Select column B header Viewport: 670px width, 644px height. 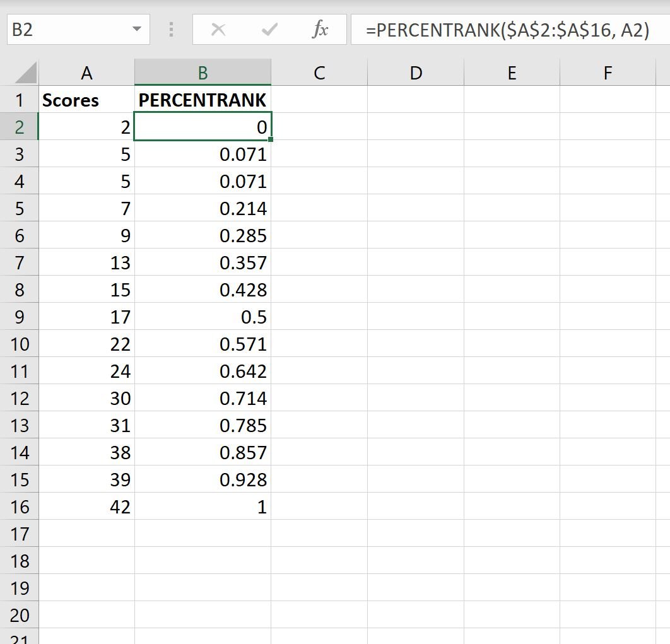203,72
